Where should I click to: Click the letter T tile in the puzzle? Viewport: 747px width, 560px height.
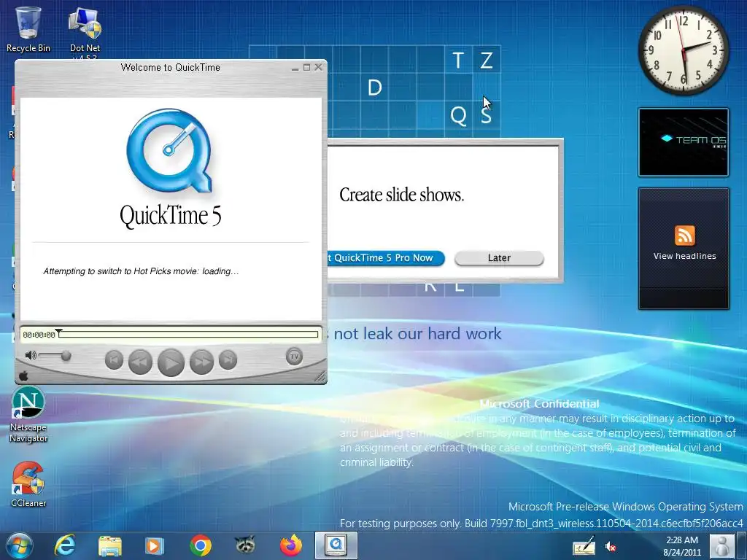[458, 60]
